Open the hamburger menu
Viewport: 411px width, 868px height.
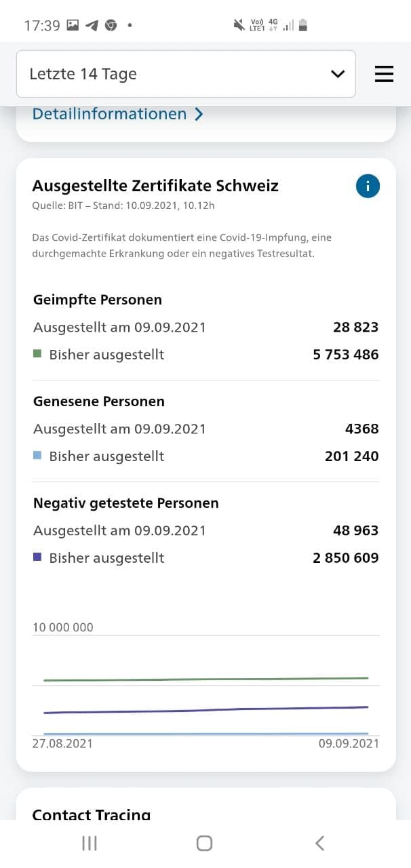click(x=384, y=74)
